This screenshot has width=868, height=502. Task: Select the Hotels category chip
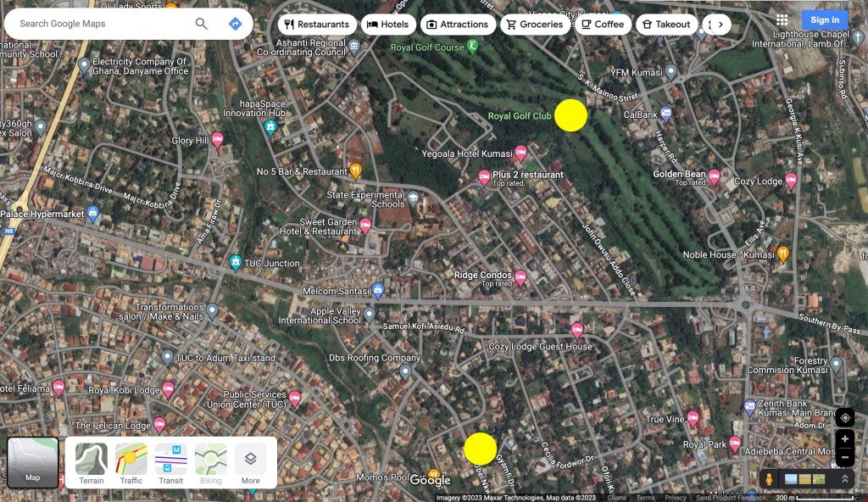[x=387, y=25]
